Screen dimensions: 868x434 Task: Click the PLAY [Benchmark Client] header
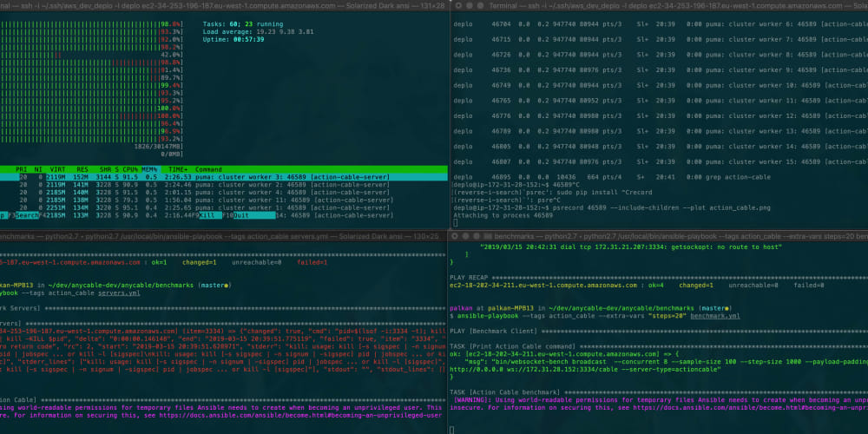(493, 331)
